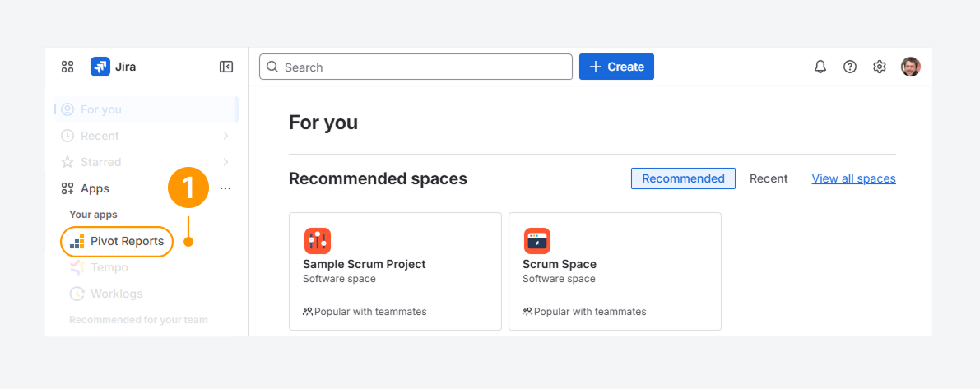Expand the Recent flyout chevron

point(225,136)
